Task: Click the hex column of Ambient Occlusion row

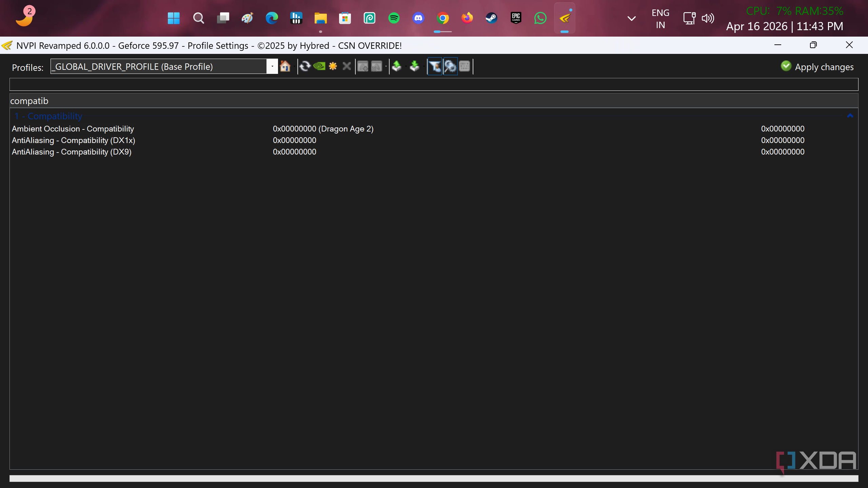Action: [x=783, y=129]
